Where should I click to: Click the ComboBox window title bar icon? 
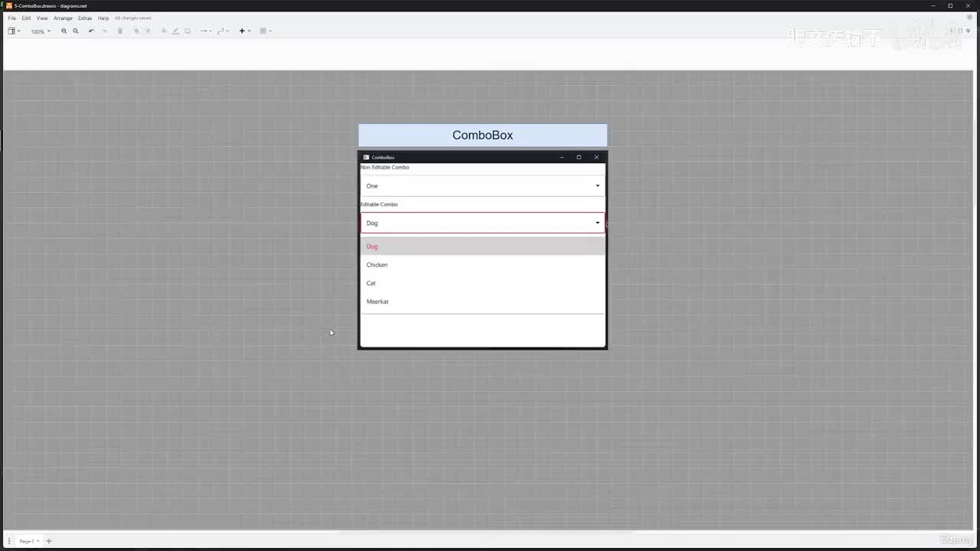tap(366, 158)
